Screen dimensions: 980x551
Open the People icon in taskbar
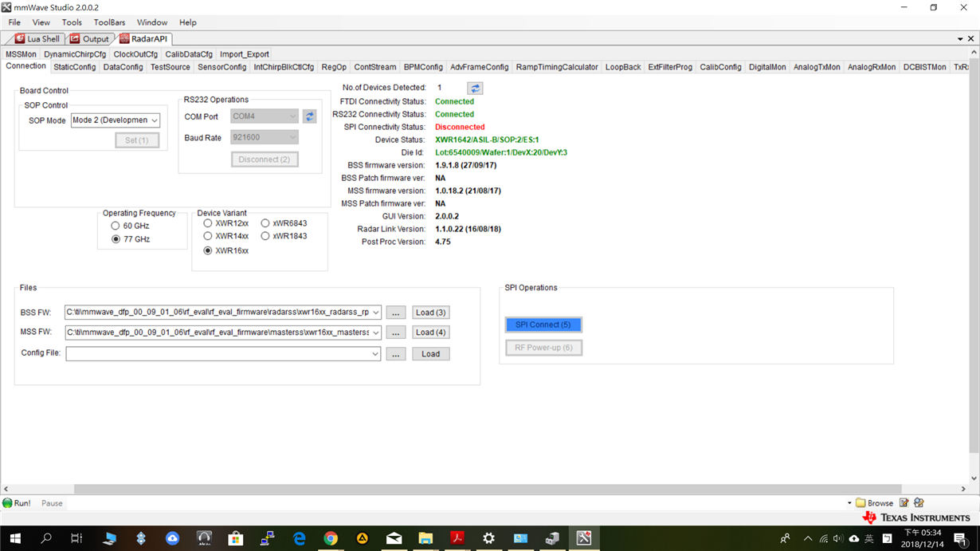[x=785, y=538]
